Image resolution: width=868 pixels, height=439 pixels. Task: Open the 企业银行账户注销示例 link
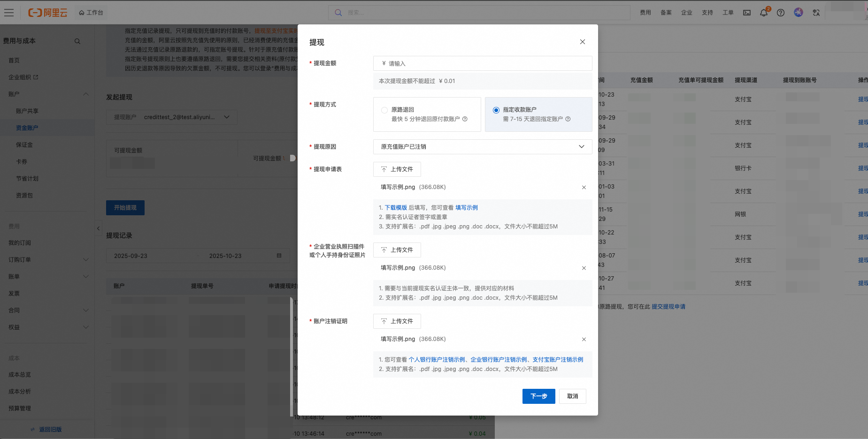pos(499,360)
